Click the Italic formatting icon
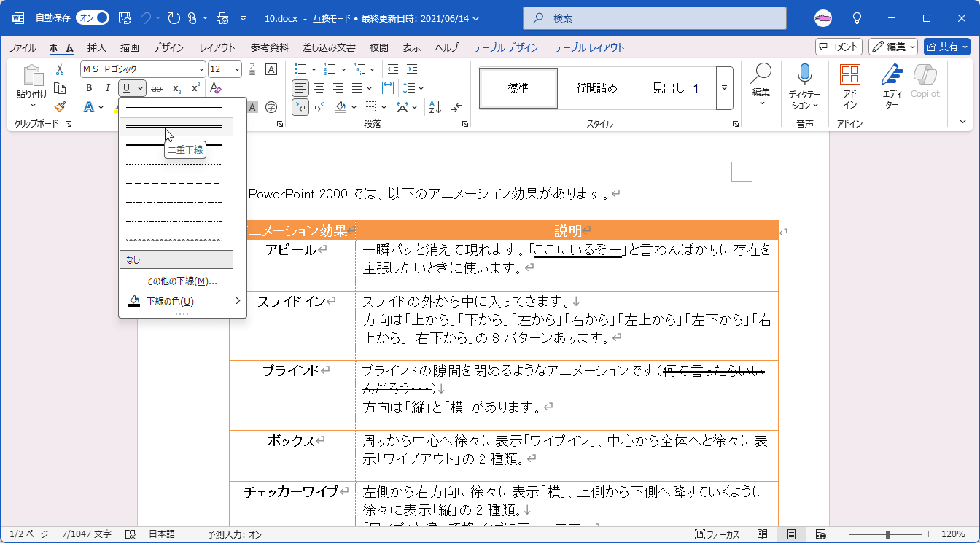Viewport: 980px width, 543px height. [x=107, y=88]
